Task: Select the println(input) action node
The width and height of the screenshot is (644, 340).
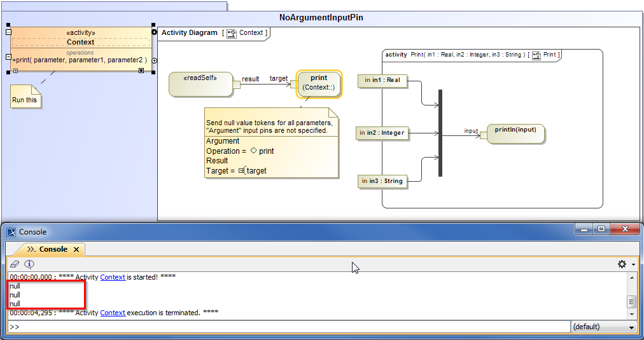Action: point(515,133)
